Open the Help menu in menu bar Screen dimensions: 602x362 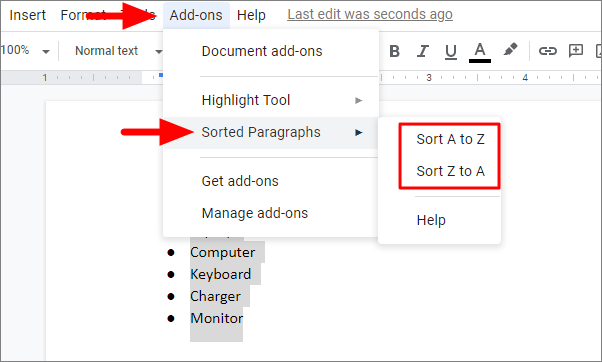[251, 15]
